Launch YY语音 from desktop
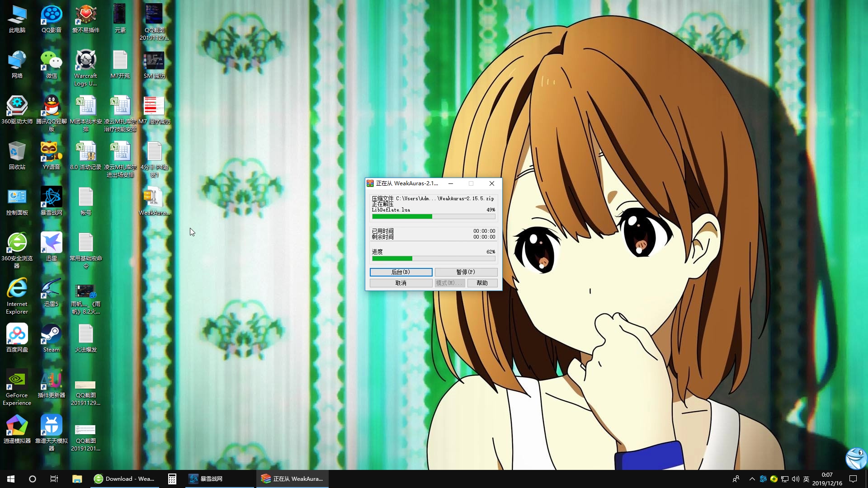 (x=52, y=156)
